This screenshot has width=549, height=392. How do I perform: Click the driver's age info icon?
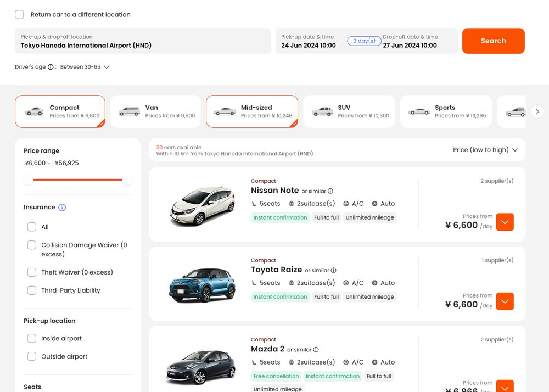[50, 66]
